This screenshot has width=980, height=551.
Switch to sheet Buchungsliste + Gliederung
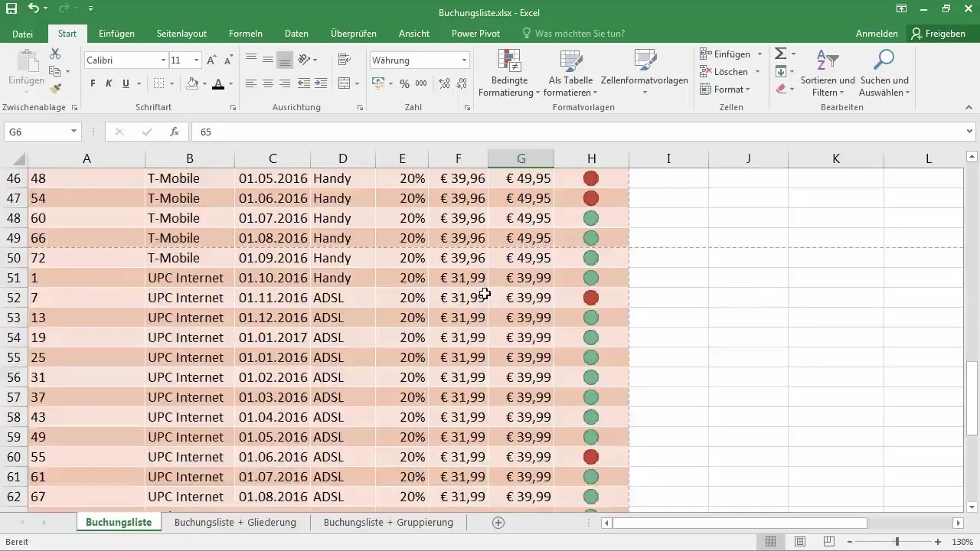coord(235,523)
